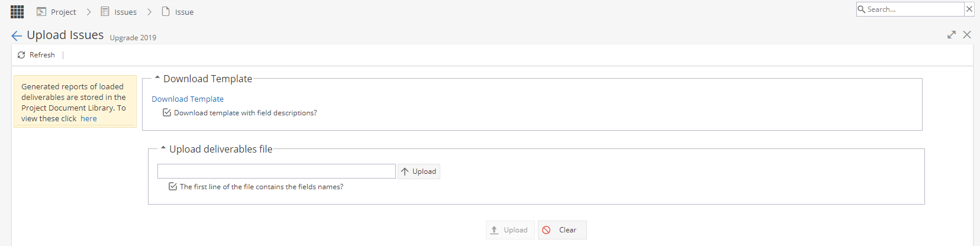Clear the search box with X
The width and height of the screenshot is (980, 246).
[x=969, y=9]
